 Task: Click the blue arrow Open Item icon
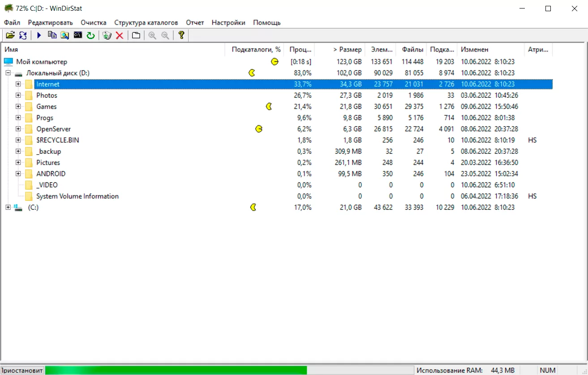click(39, 35)
